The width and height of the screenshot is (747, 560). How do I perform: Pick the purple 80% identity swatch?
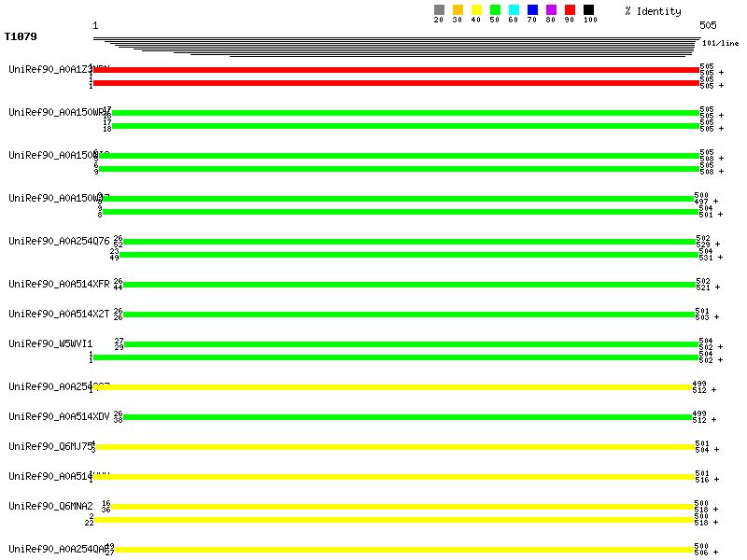tap(551, 10)
